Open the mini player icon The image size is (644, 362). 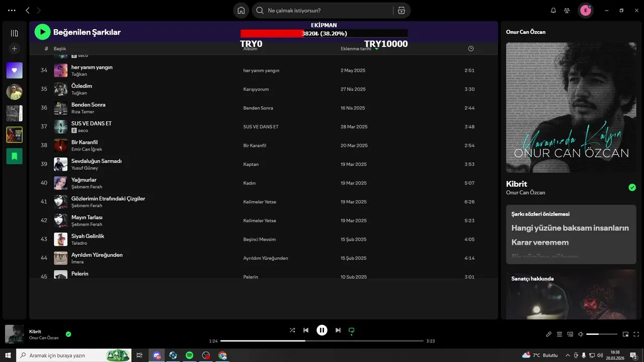(x=625, y=334)
